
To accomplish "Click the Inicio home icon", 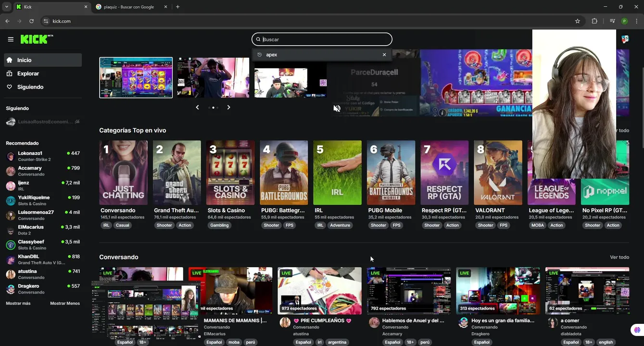I will coord(9,60).
